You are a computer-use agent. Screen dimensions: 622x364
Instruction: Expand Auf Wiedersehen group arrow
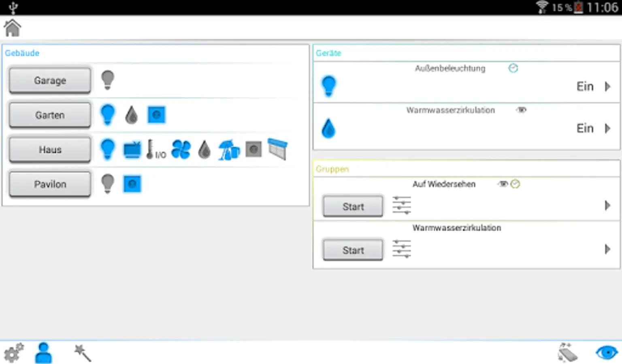pos(607,205)
